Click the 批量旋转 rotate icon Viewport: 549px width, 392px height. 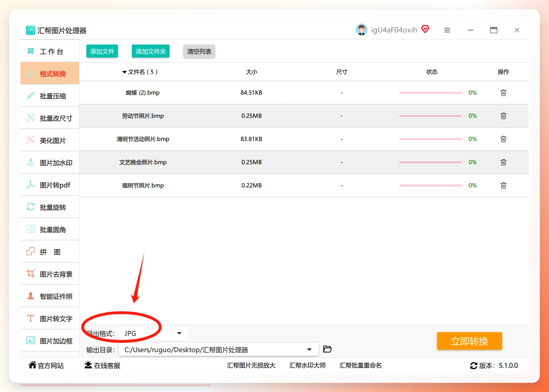pyautogui.click(x=31, y=207)
